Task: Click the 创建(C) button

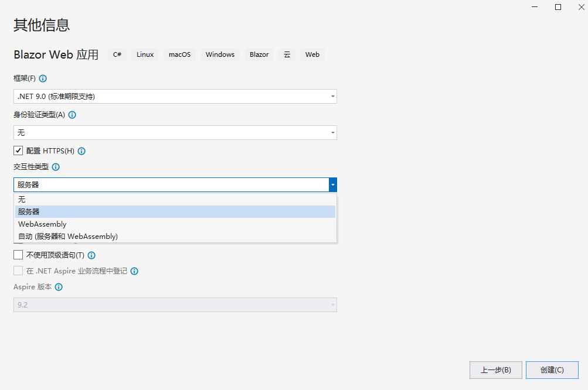Action: [552, 370]
